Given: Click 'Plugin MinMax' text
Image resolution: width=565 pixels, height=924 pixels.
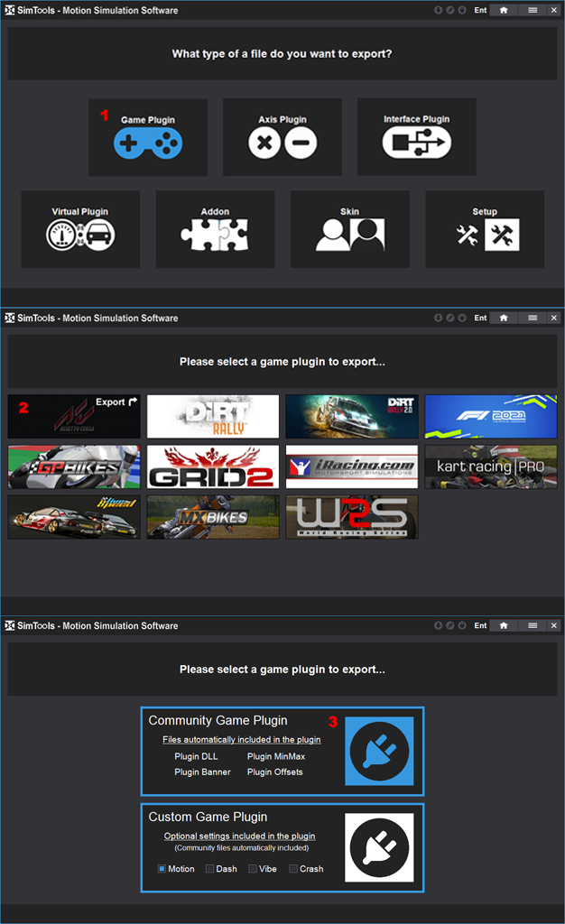Looking at the screenshot, I should 276,756.
